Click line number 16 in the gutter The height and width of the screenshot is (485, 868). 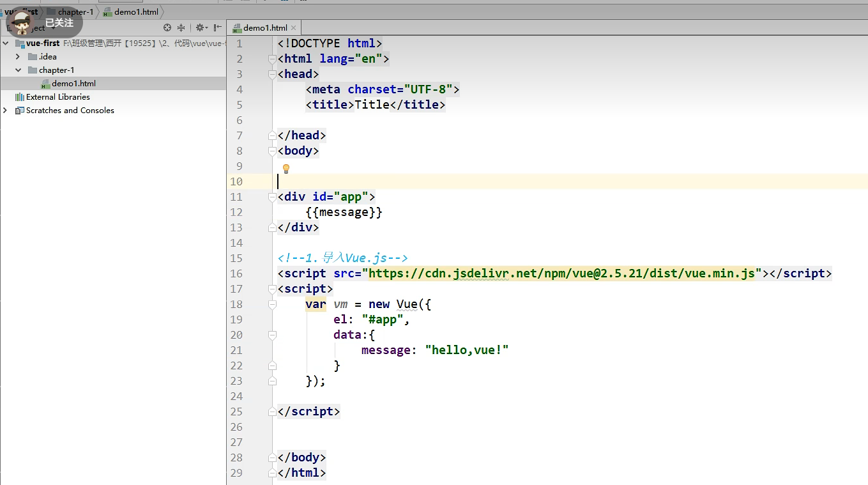236,273
